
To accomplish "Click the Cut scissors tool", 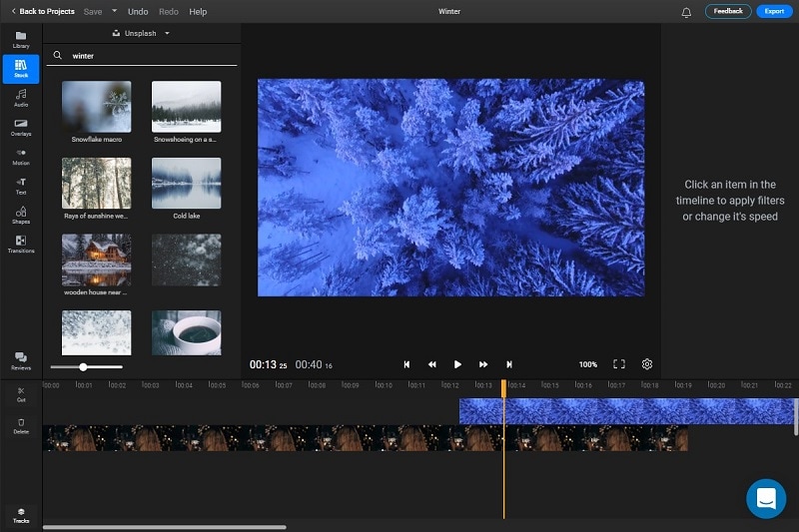I will [21, 393].
